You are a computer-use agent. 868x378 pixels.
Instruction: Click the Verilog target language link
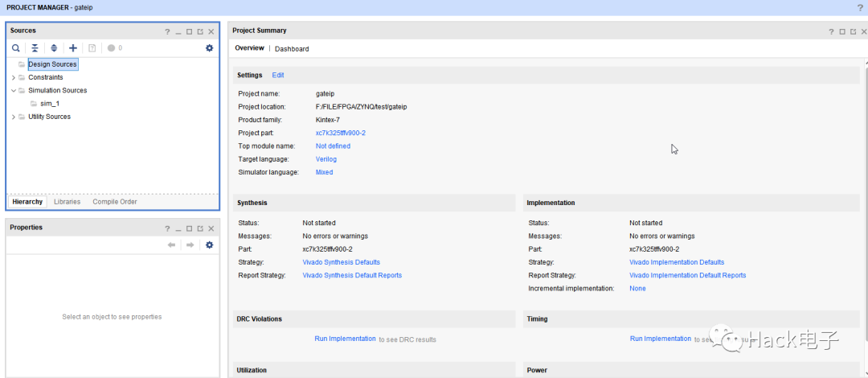[x=326, y=159]
